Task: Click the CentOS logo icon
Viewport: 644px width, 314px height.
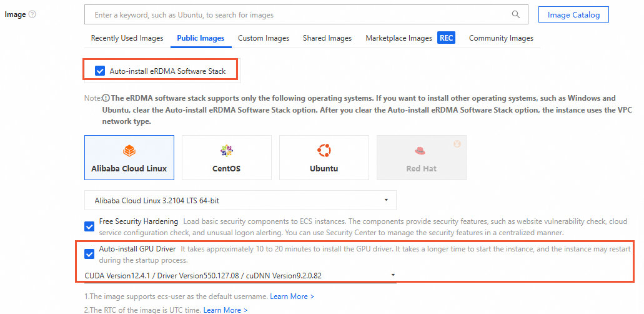Action: point(227,151)
